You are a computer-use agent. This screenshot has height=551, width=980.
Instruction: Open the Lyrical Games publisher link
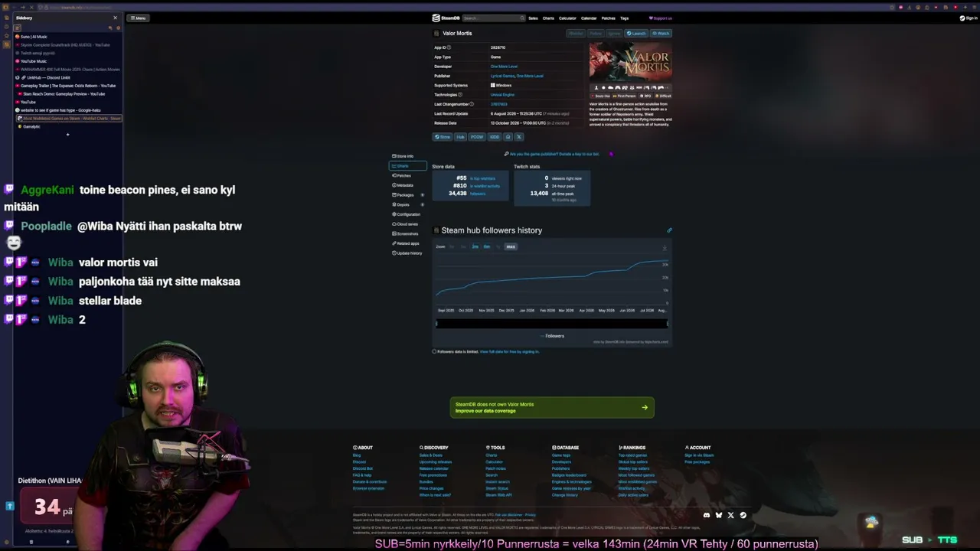tap(502, 76)
